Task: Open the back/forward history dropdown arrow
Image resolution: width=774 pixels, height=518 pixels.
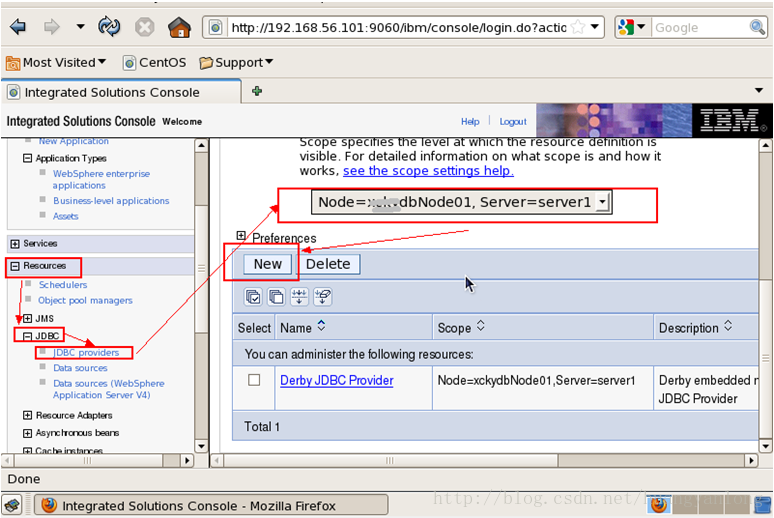Action: click(80, 27)
